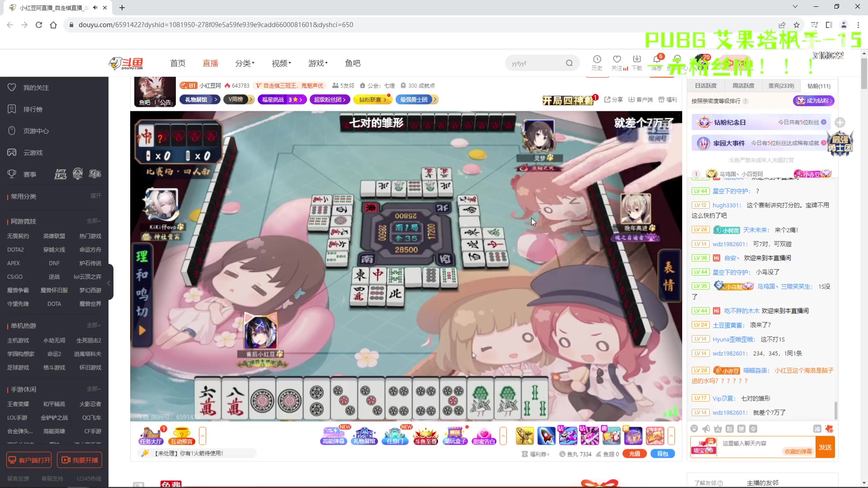This screenshot has height=488, width=868.
Task: Open the 消息 notification bell
Action: tap(656, 62)
